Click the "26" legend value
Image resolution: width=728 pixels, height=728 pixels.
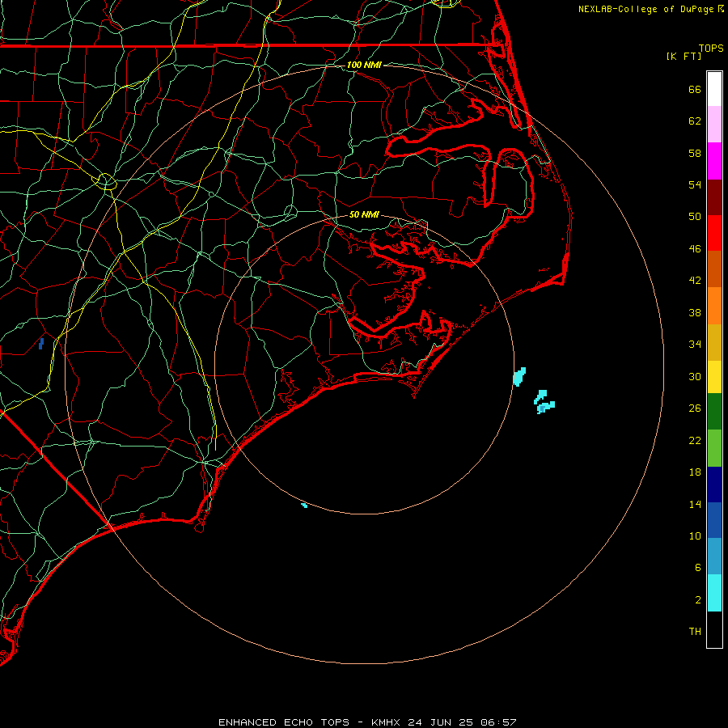tap(695, 408)
